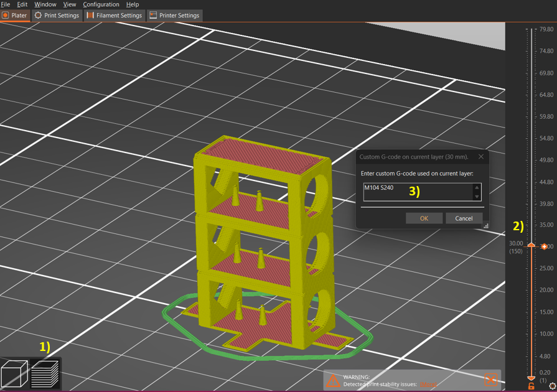Click the plus icon to add custom G-code
The width and height of the screenshot is (557, 392).
545,247
